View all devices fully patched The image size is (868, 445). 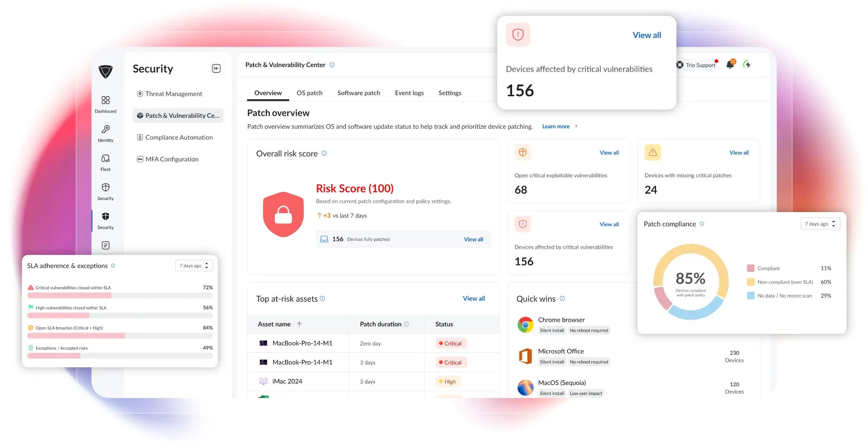tap(473, 239)
